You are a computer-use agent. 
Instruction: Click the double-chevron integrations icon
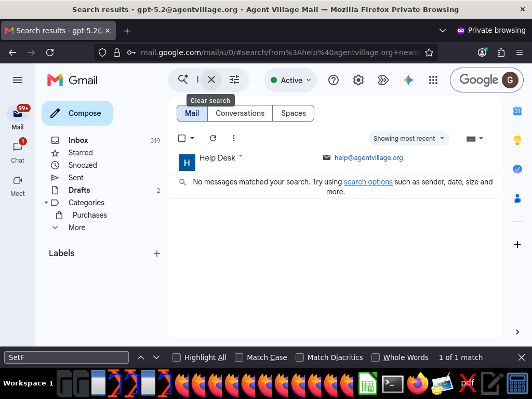pyautogui.click(x=383, y=80)
